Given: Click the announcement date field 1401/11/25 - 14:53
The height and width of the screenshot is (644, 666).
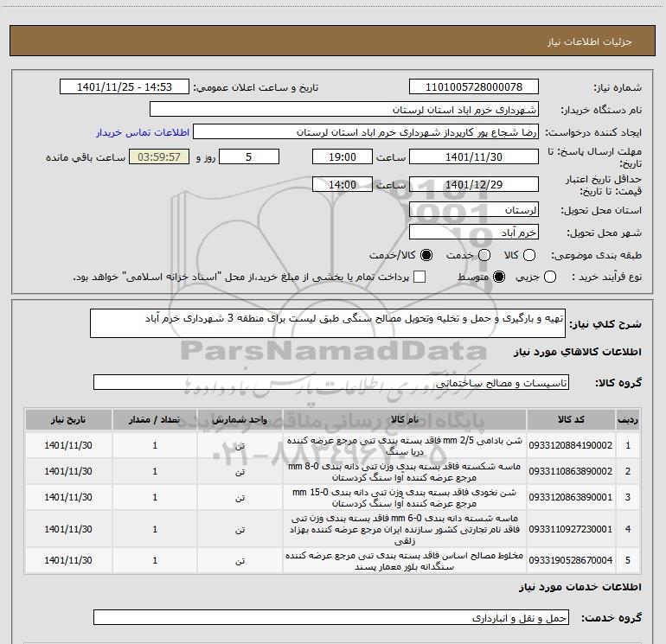Looking at the screenshot, I should (125, 87).
